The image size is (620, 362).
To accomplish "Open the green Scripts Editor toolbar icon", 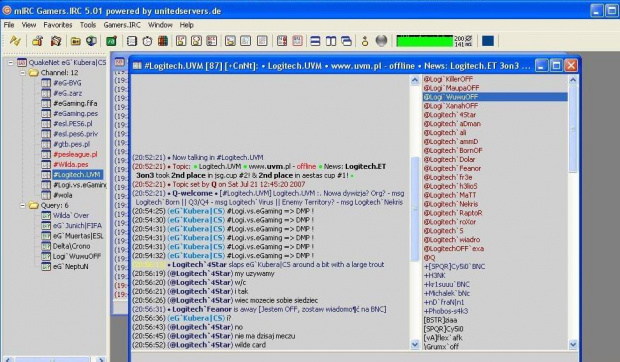I will [111, 41].
